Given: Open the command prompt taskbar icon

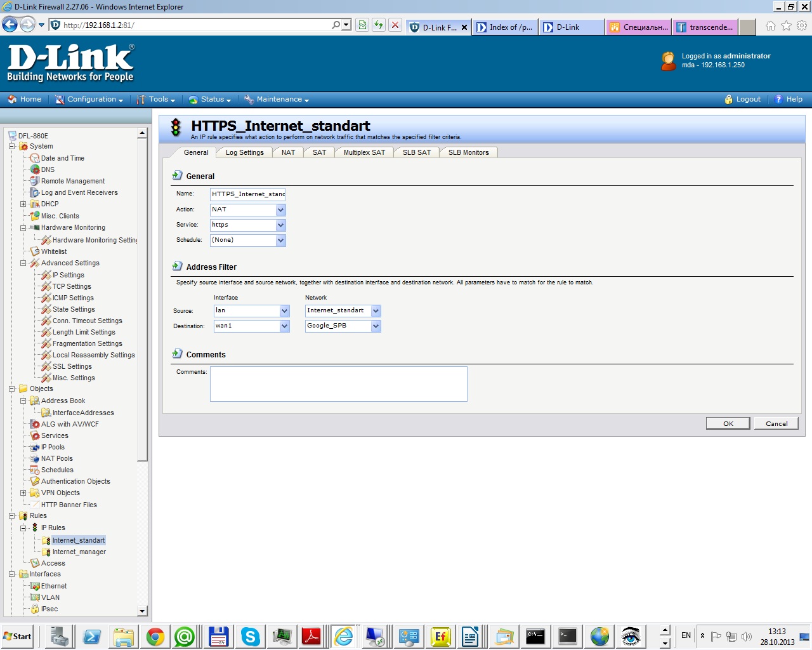Looking at the screenshot, I should click(535, 637).
